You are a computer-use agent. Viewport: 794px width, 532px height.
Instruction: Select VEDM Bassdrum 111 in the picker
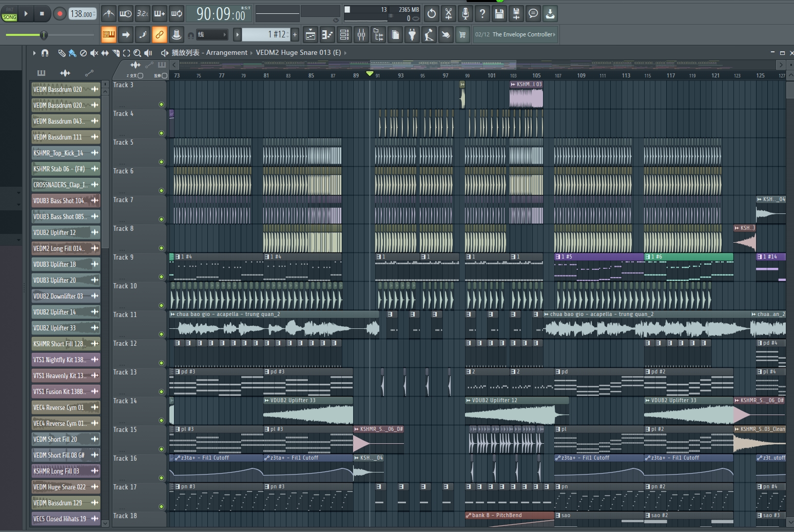(x=66, y=137)
